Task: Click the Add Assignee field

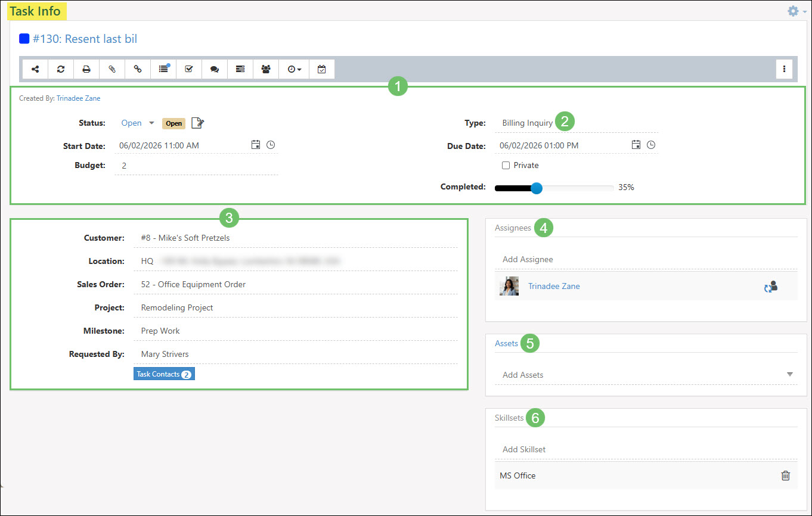Action: tap(646, 259)
